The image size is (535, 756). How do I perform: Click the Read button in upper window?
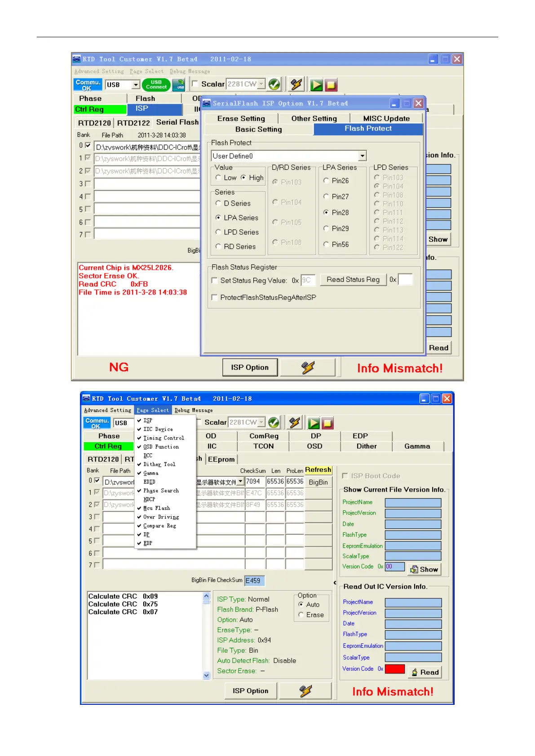(438, 347)
